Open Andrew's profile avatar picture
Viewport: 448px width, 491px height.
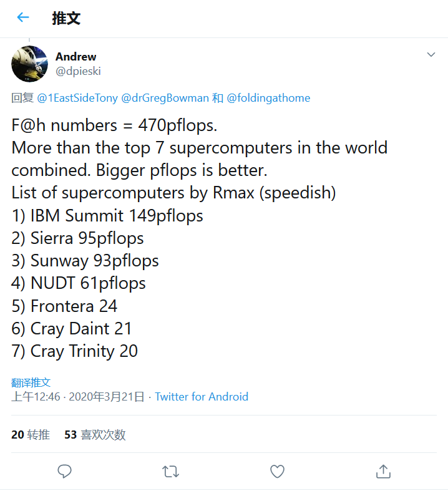click(x=29, y=64)
